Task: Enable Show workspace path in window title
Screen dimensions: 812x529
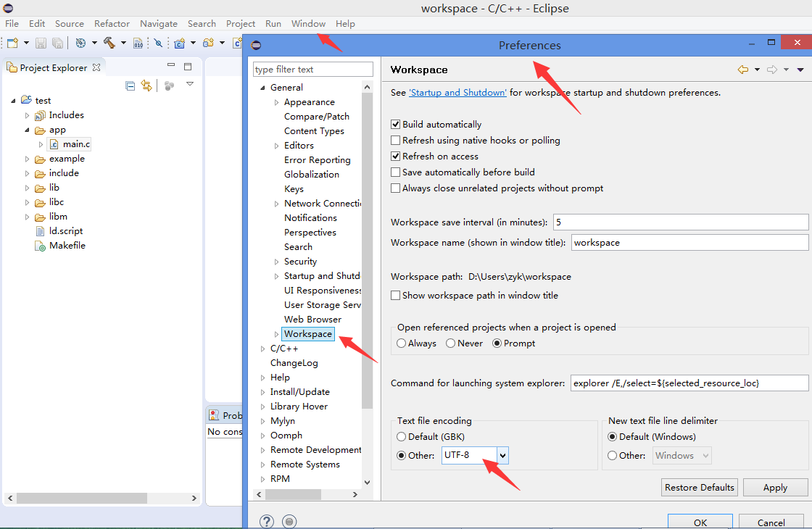Action: tap(396, 296)
